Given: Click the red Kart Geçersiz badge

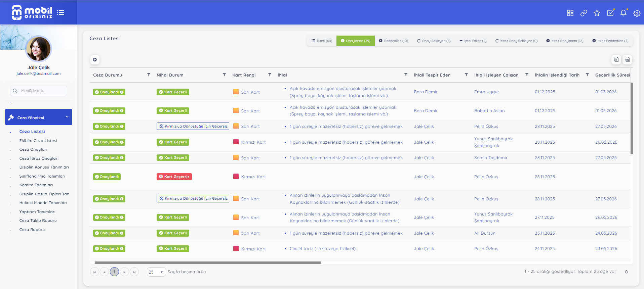Looking at the screenshot, I should tap(174, 177).
